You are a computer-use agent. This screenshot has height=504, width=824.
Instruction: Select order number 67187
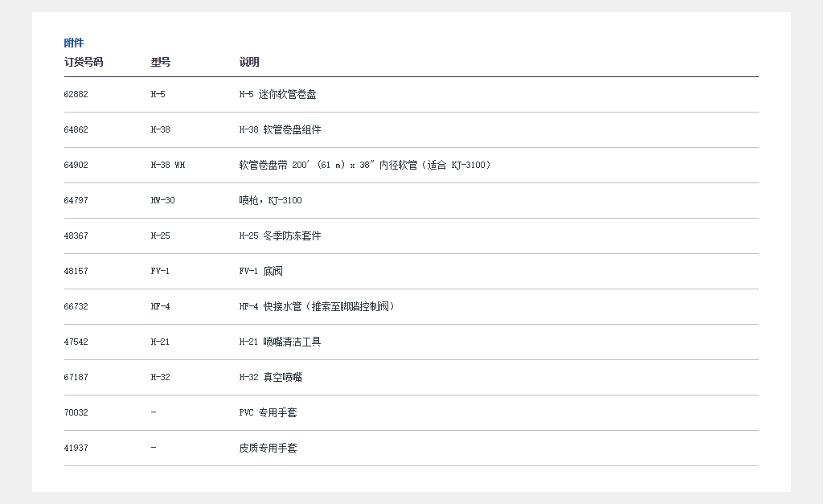point(76,377)
